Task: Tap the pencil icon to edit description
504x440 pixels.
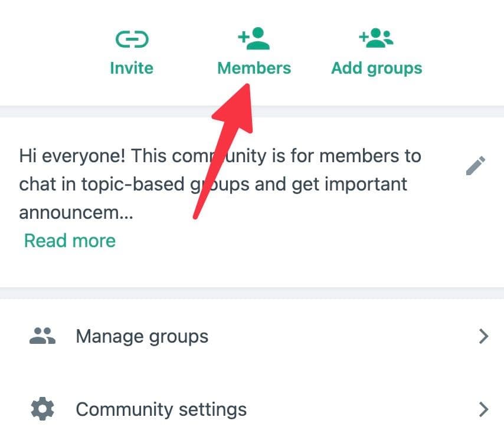Action: click(476, 166)
